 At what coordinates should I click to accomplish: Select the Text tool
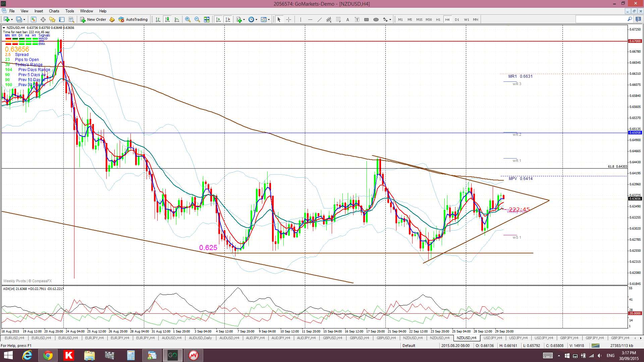347,19
